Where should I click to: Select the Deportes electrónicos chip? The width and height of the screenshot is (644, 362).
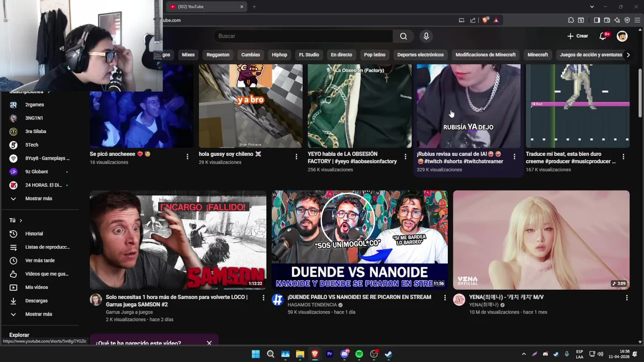(421, 55)
